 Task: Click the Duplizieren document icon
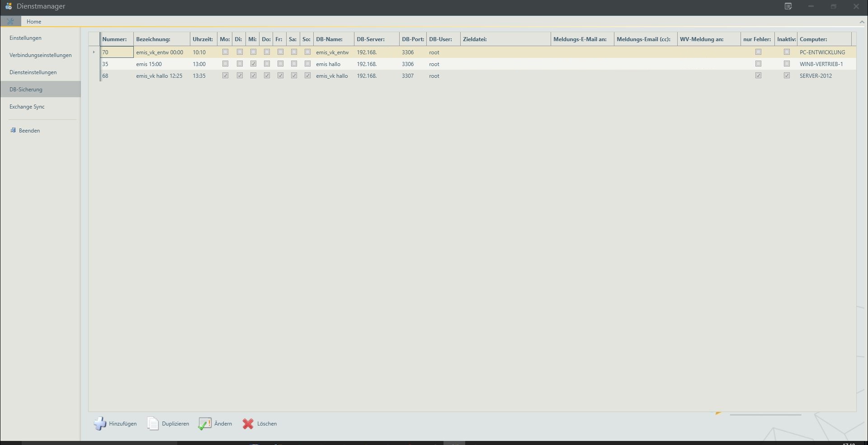pos(153,424)
